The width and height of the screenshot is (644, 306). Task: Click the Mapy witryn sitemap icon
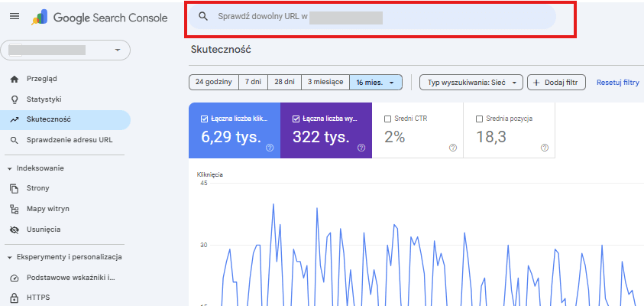point(15,209)
